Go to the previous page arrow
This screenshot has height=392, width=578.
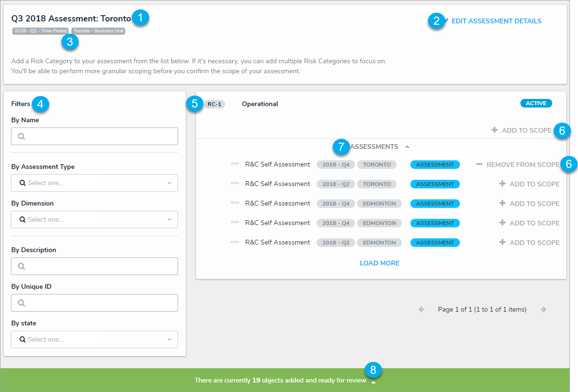421,309
